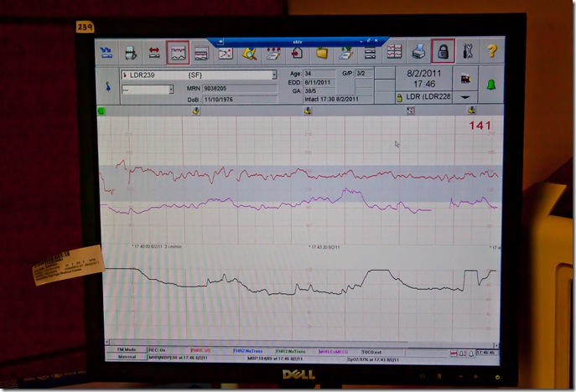
Task: Open the wrench and screwdriver settings icon
Action: tap(468, 50)
